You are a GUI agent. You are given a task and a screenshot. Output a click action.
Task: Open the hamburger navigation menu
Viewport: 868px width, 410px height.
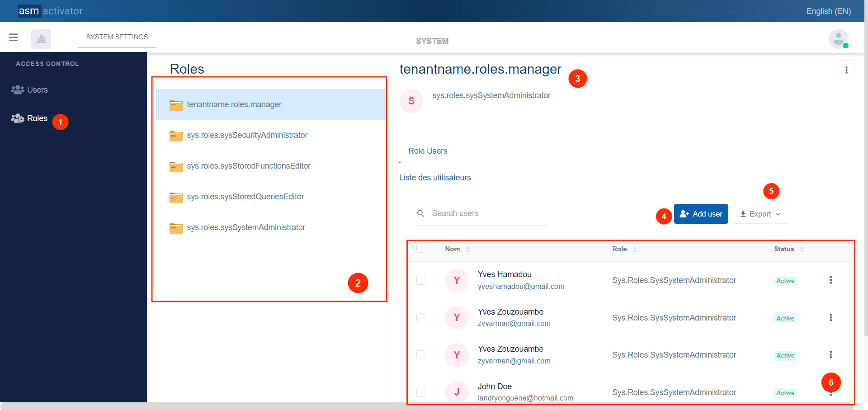(x=14, y=38)
